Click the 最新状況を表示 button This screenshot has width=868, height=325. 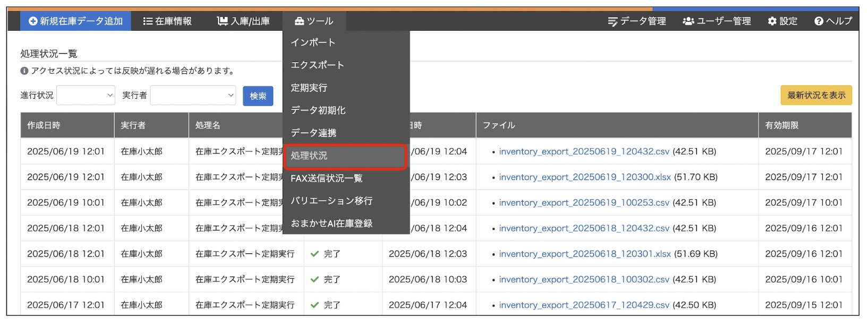coord(816,95)
